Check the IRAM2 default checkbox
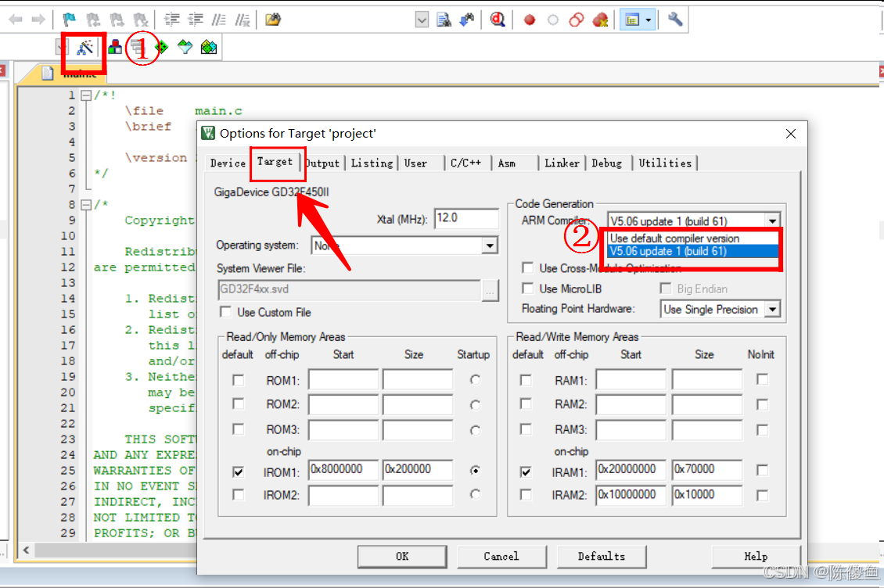The width and height of the screenshot is (884, 588). tap(526, 495)
